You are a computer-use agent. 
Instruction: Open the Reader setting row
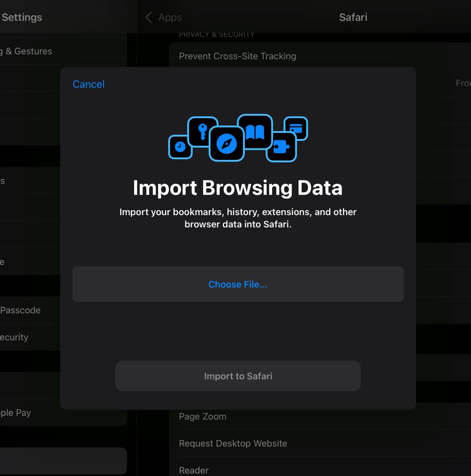click(x=320, y=469)
